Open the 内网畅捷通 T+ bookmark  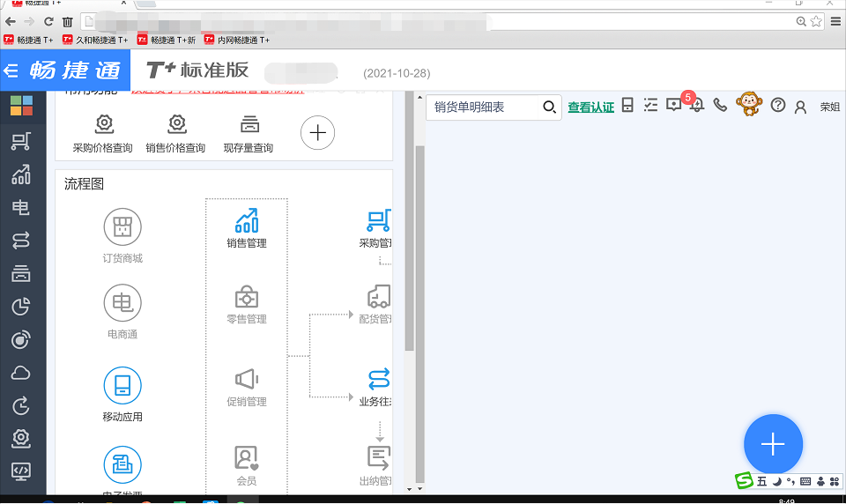click(237, 40)
